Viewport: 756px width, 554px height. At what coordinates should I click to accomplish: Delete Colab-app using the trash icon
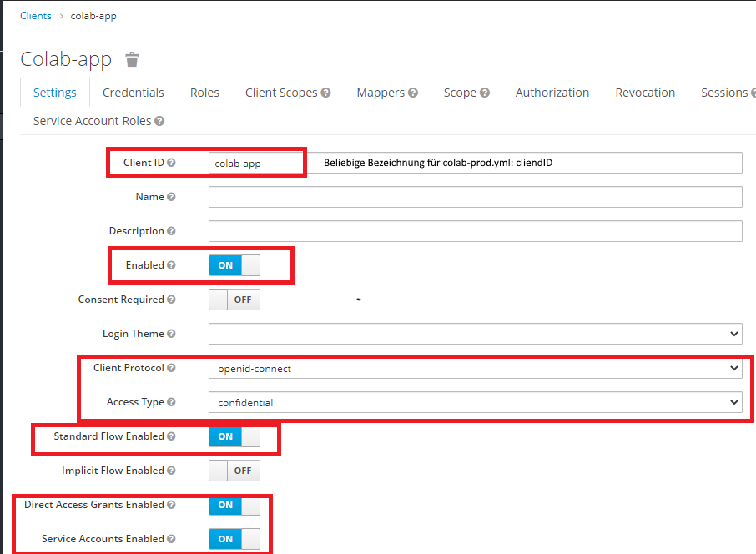click(132, 59)
